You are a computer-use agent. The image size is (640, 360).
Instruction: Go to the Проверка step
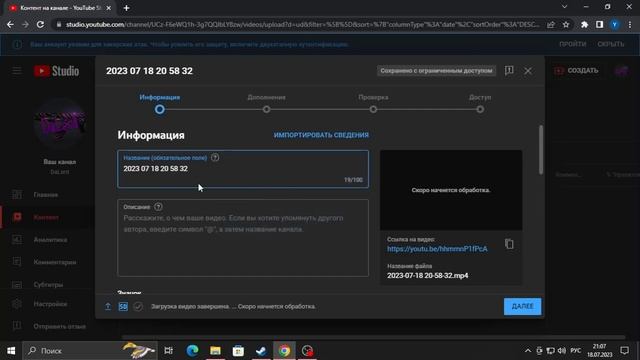point(373,104)
